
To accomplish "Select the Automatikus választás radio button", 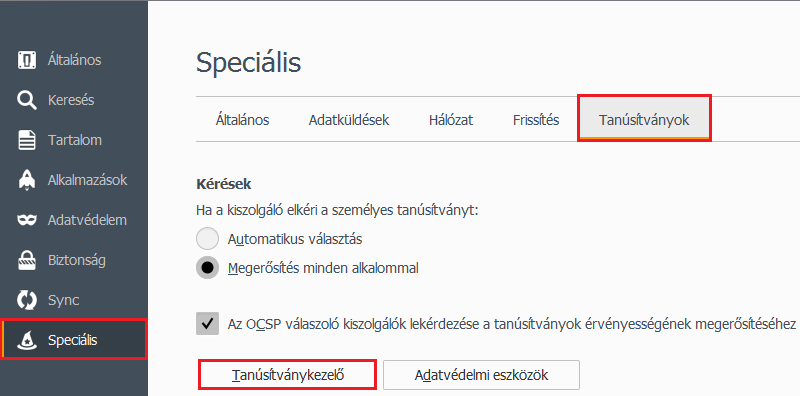I will 208,239.
